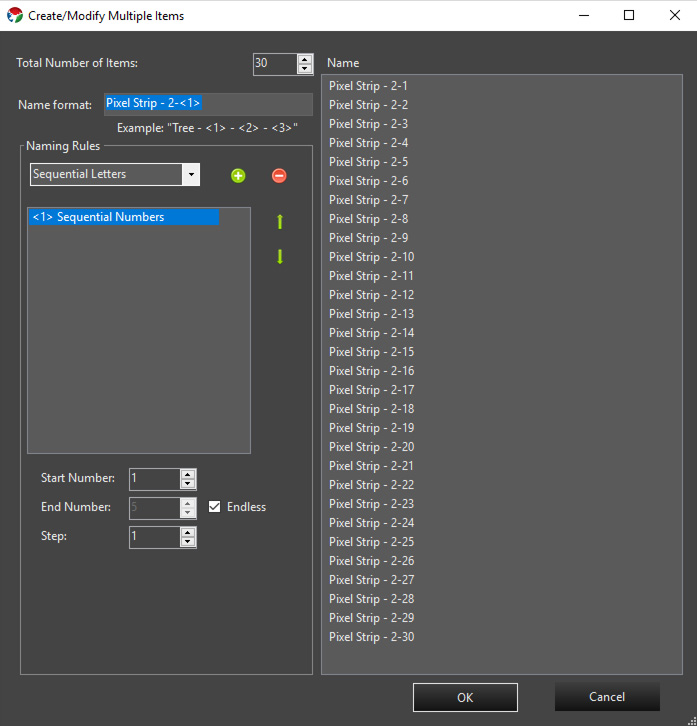
Task: Increase the Step value
Action: [x=188, y=533]
